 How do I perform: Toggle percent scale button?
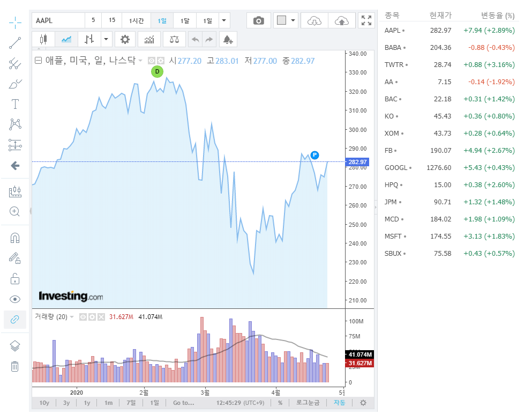tap(280, 403)
